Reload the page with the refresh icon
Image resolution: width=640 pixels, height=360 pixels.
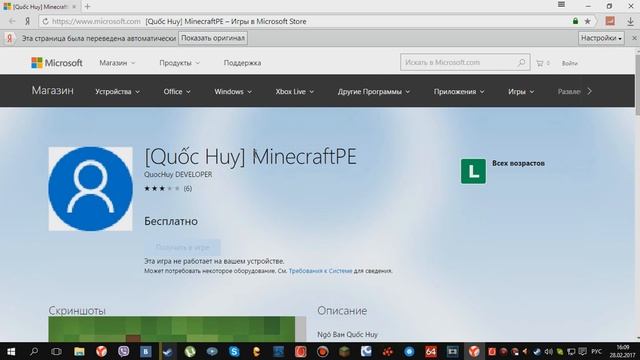45,21
